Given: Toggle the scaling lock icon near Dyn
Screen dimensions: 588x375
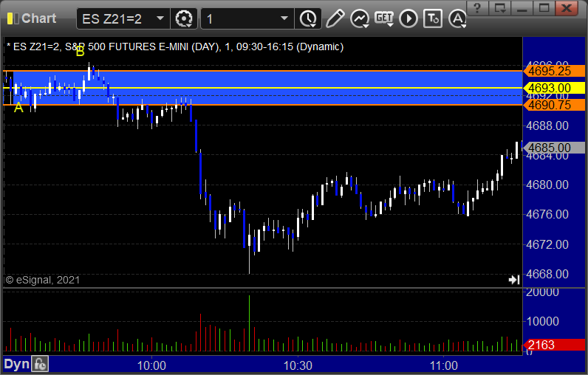Looking at the screenshot, I should coord(40,364).
